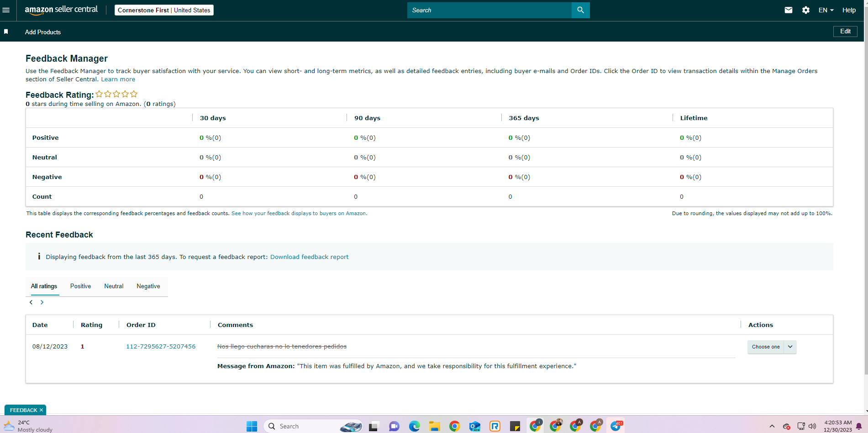This screenshot has height=433, width=868.
Task: Open the Learn more link
Action: click(118, 79)
